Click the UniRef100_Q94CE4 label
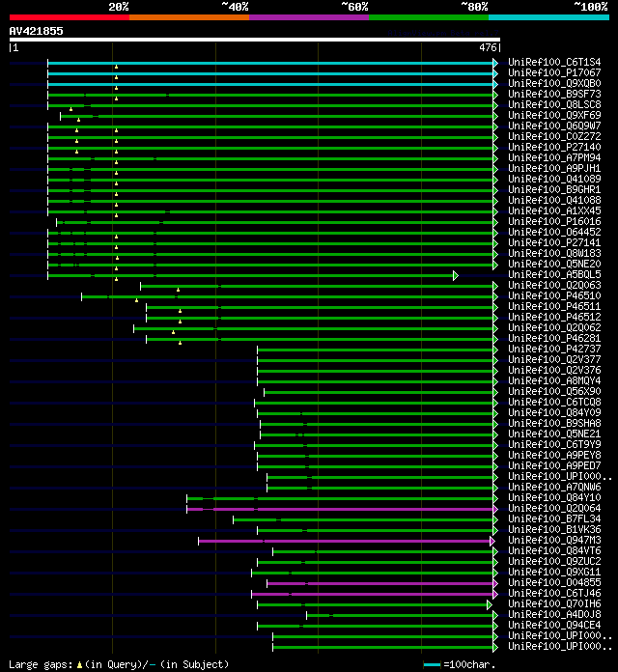618x672 pixels. pyautogui.click(x=554, y=626)
